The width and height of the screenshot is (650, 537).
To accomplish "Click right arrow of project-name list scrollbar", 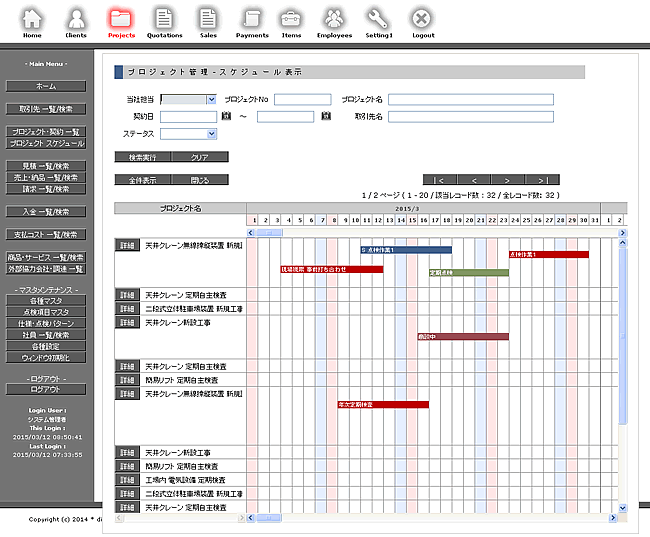I will tap(242, 518).
